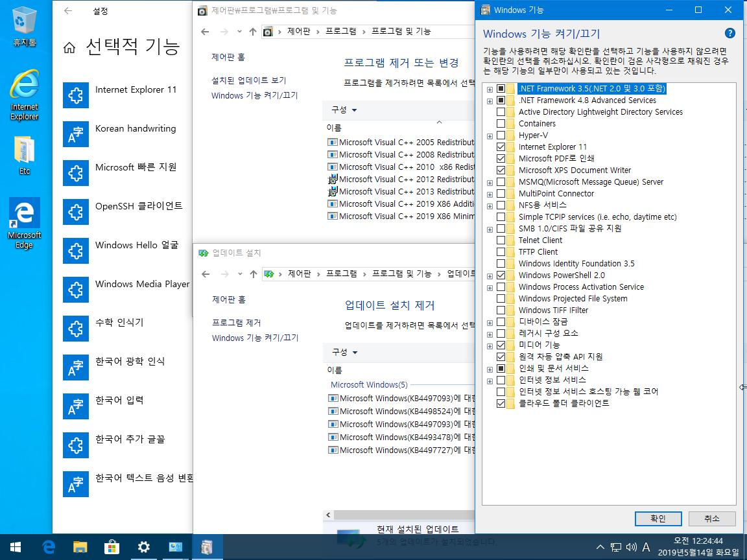Select 수학 인식기 feature icon
This screenshot has width=747, height=560.
[x=76, y=329]
